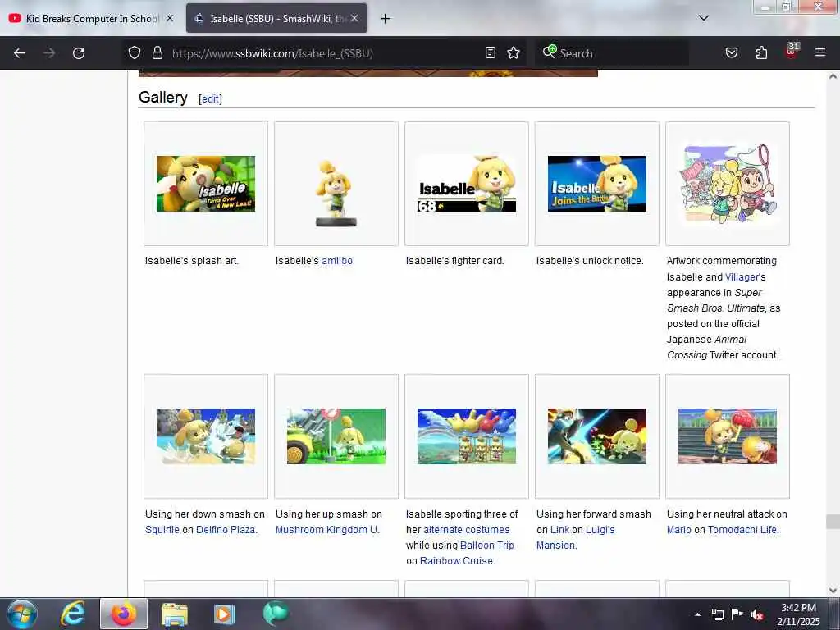Image resolution: width=840 pixels, height=630 pixels.
Task: Open forward smash on Link image
Action: pos(597,436)
